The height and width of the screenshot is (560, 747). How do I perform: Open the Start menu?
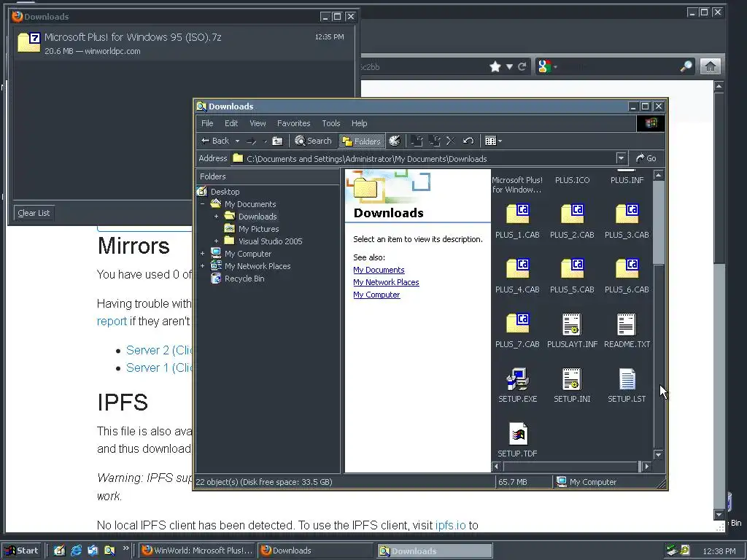(22, 551)
